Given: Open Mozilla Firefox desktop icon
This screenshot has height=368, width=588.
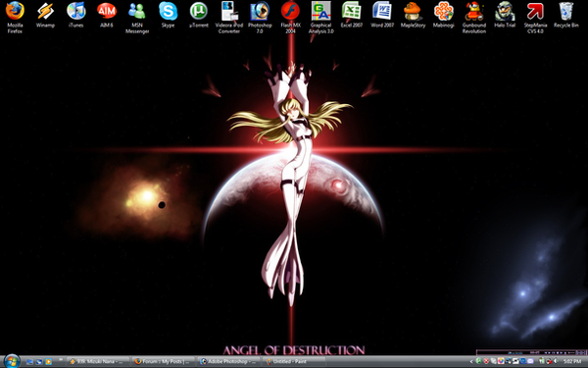Looking at the screenshot, I should pyautogui.click(x=15, y=18).
